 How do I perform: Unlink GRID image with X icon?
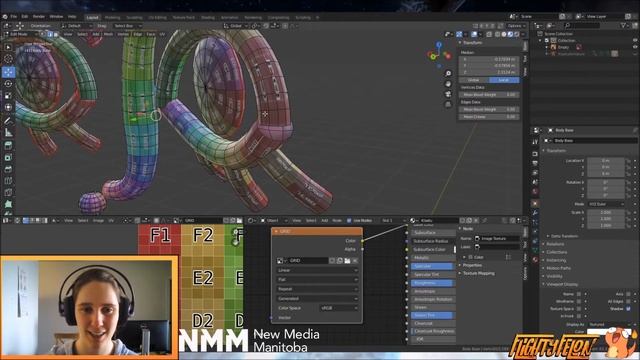click(x=355, y=260)
